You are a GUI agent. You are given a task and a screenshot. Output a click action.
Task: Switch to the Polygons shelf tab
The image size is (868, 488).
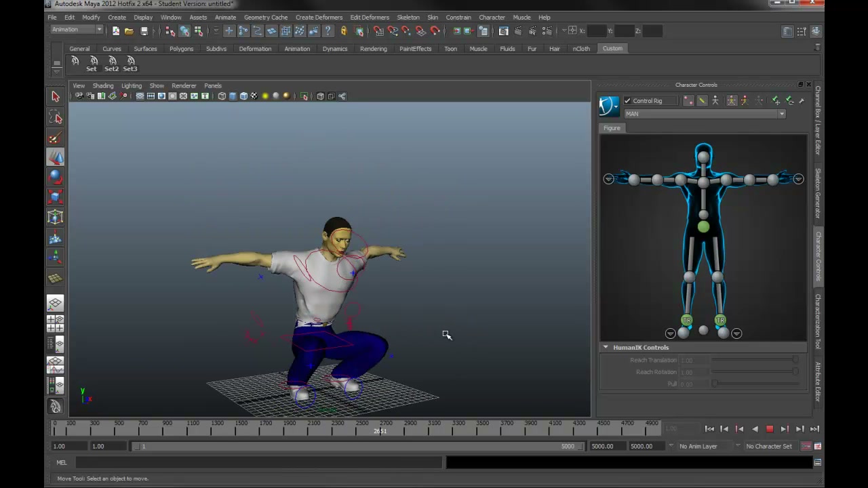181,49
